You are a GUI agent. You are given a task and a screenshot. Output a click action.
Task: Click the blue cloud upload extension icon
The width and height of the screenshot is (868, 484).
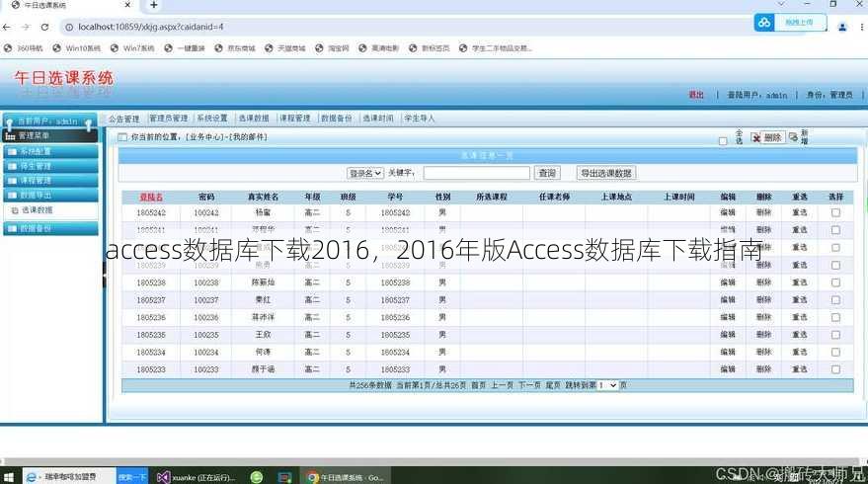point(764,23)
